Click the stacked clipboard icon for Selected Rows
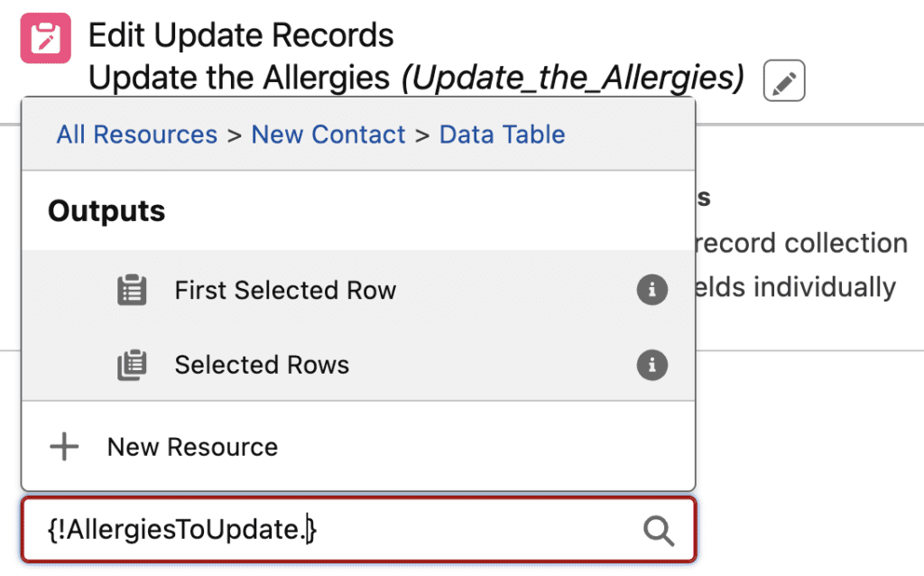The height and width of the screenshot is (576, 924). [x=132, y=365]
